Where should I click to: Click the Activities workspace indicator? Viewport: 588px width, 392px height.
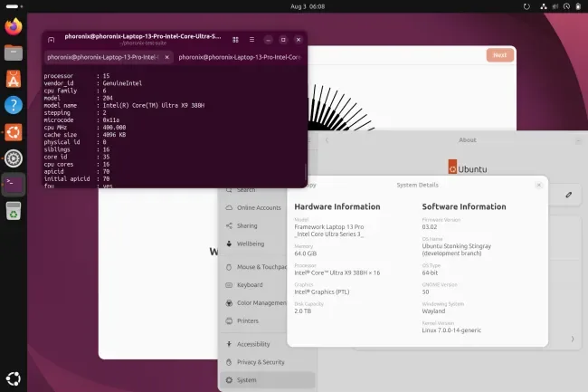(14, 6)
